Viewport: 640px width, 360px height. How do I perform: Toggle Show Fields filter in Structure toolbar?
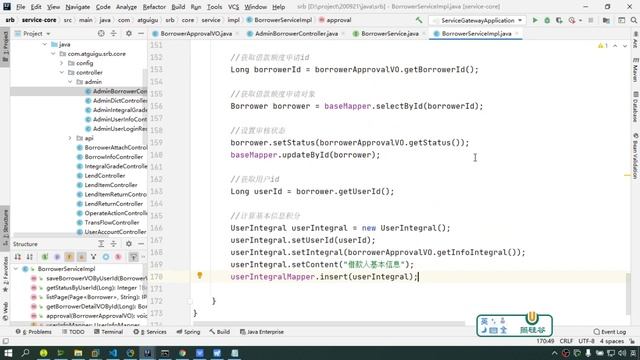[69, 257]
